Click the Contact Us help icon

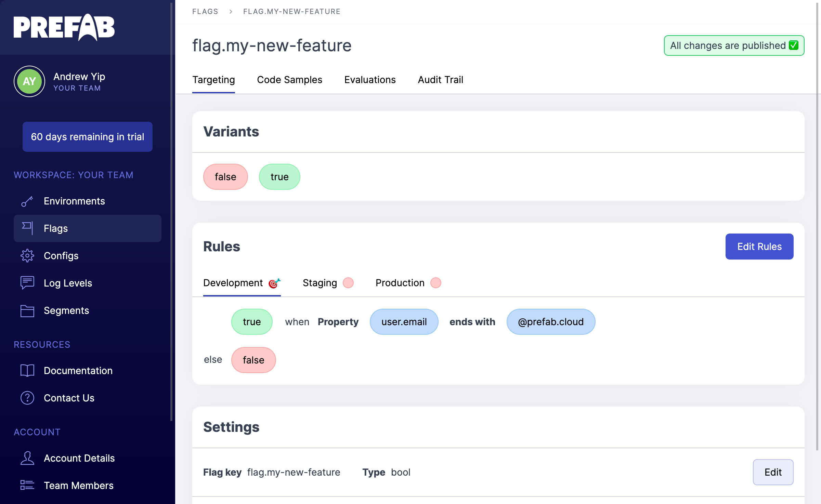(x=27, y=398)
